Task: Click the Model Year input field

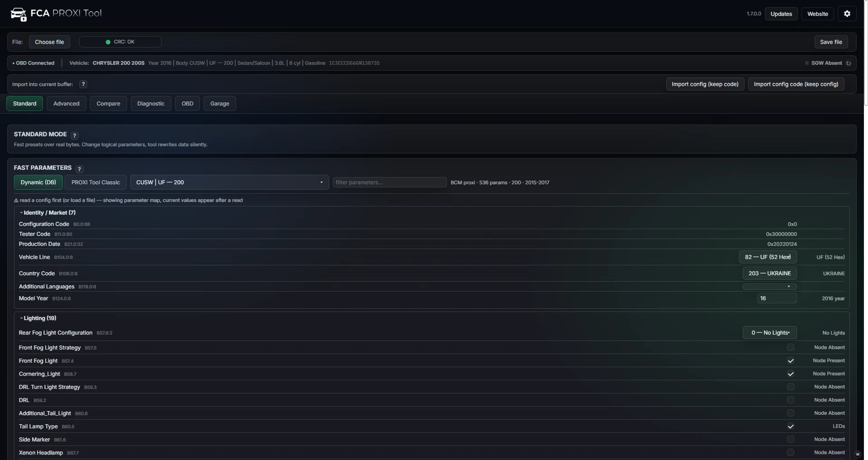Action: [x=777, y=298]
